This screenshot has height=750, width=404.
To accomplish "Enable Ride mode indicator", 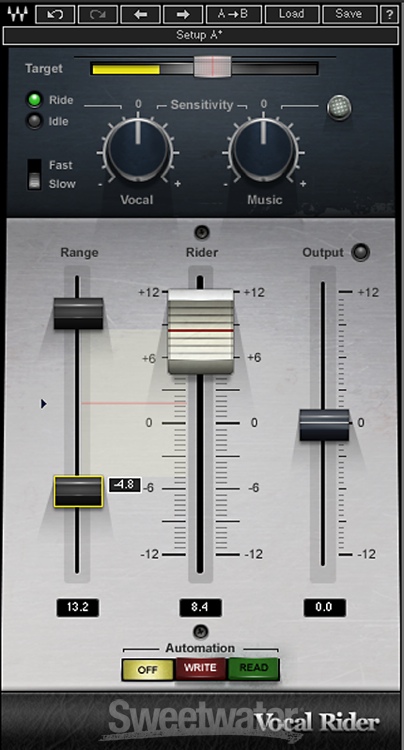I will pyautogui.click(x=34, y=100).
